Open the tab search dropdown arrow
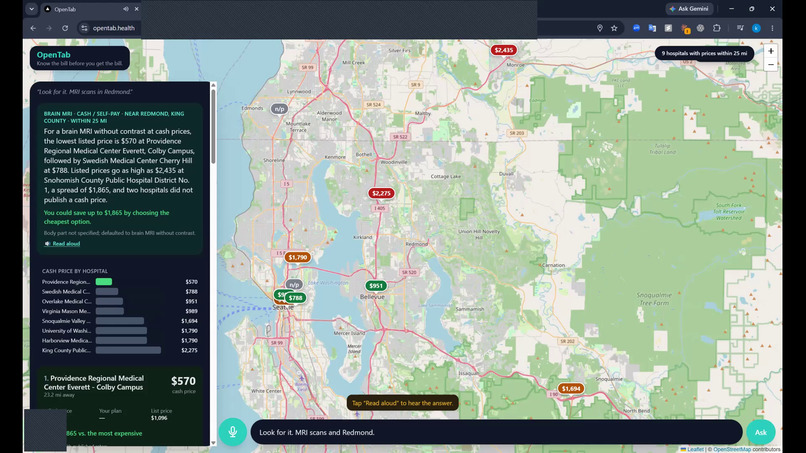806x453 pixels. (x=32, y=9)
